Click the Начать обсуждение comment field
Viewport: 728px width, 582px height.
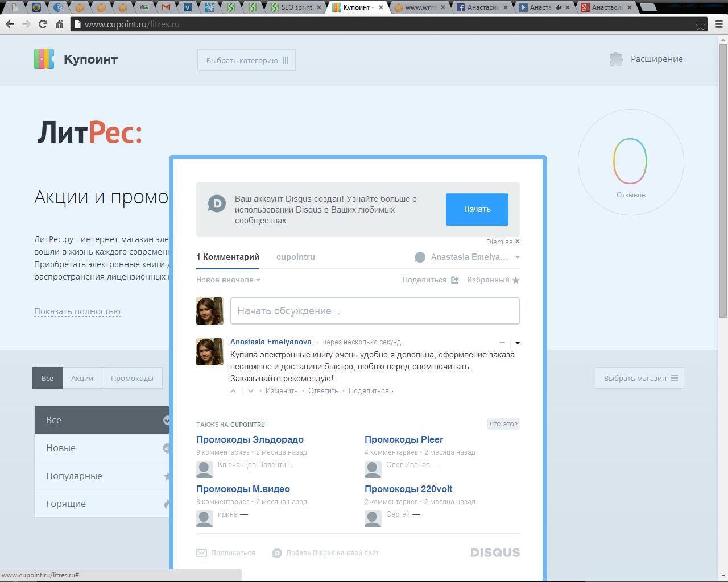(x=375, y=311)
